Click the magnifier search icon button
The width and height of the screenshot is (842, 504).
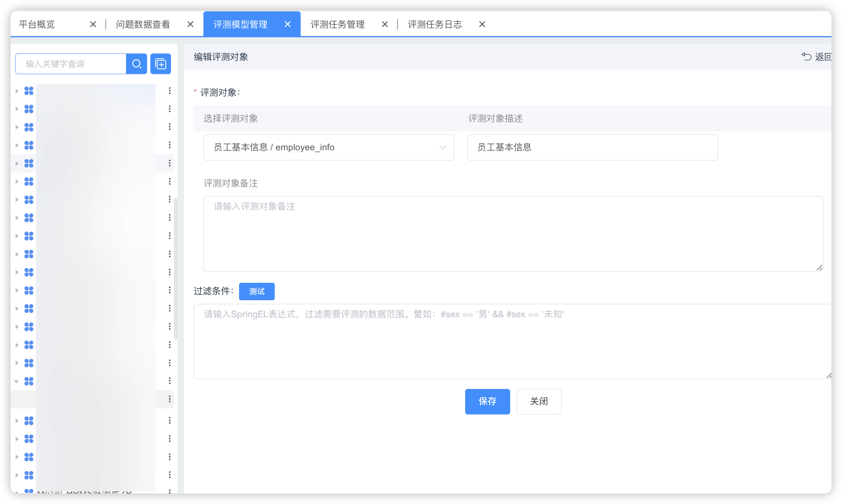click(x=137, y=64)
